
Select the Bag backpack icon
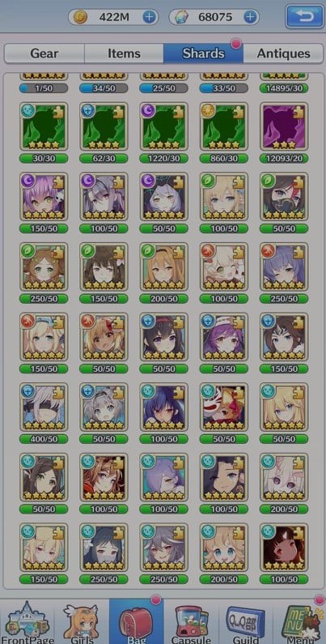pos(136,622)
